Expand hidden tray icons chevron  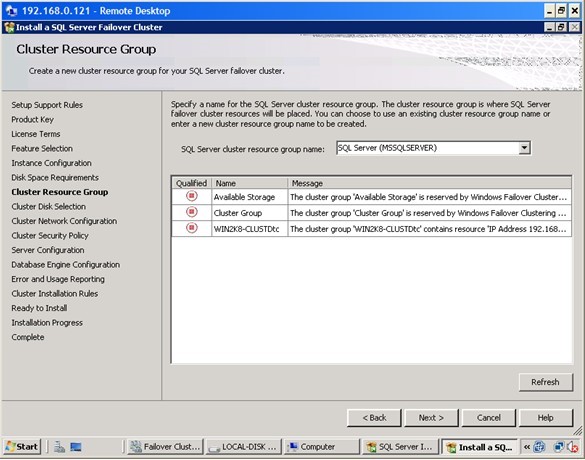(526, 447)
